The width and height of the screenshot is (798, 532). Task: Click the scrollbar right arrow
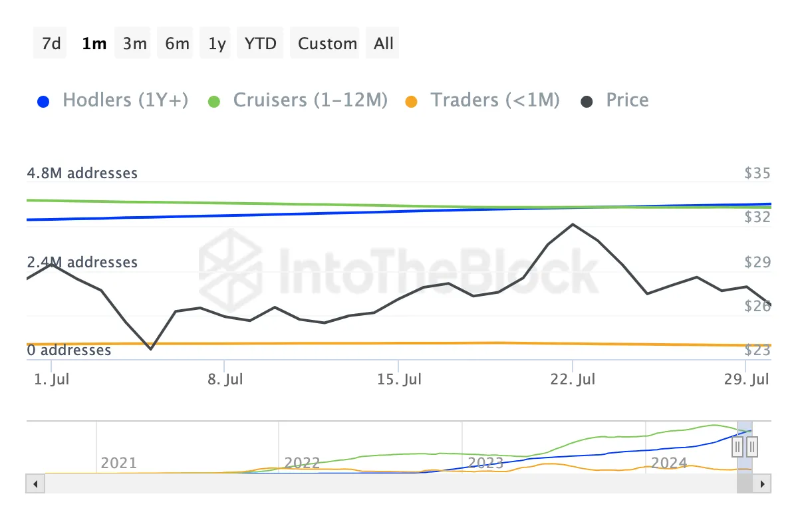762,483
